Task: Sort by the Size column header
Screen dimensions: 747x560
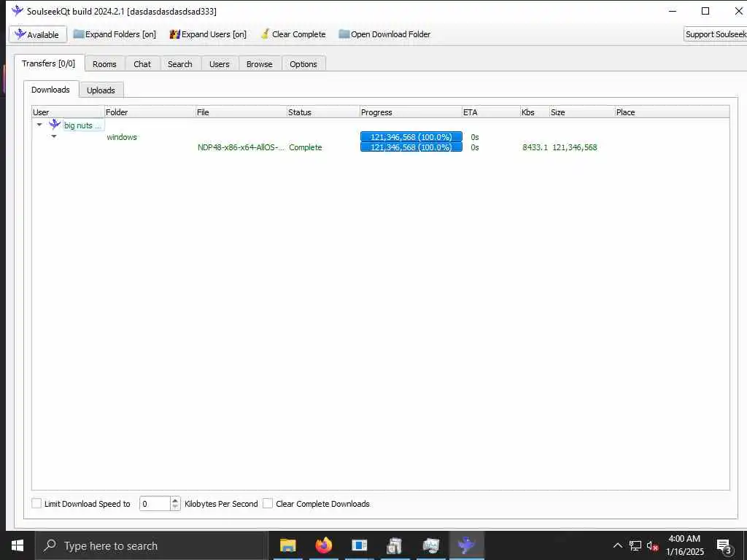Action: [x=581, y=112]
